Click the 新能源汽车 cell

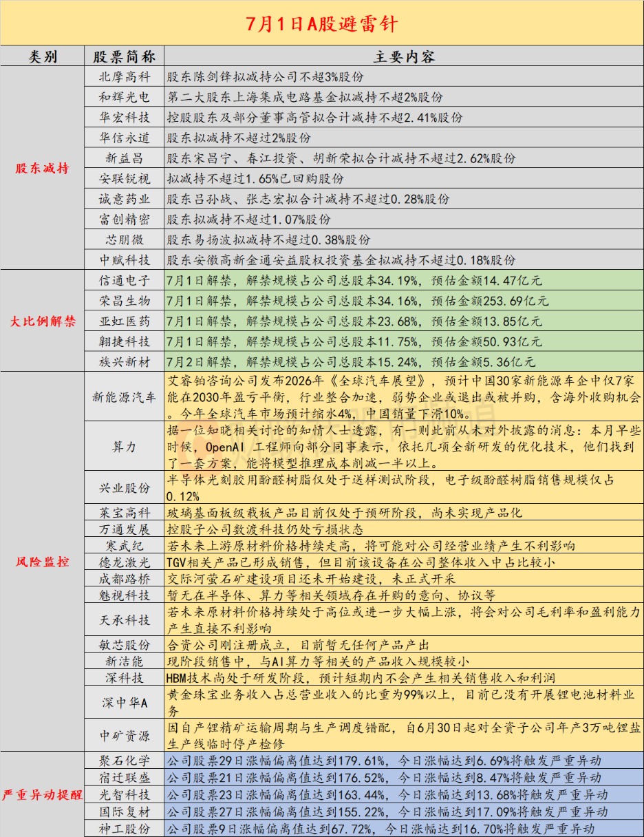(125, 397)
